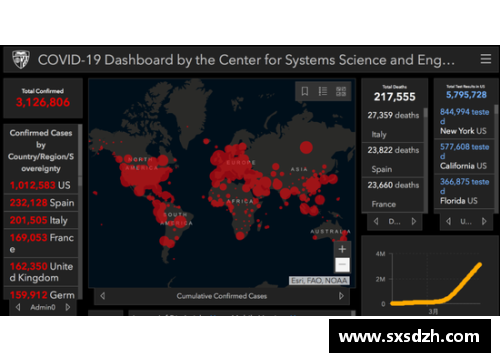Open the basemap gallery grid icon

point(341,91)
